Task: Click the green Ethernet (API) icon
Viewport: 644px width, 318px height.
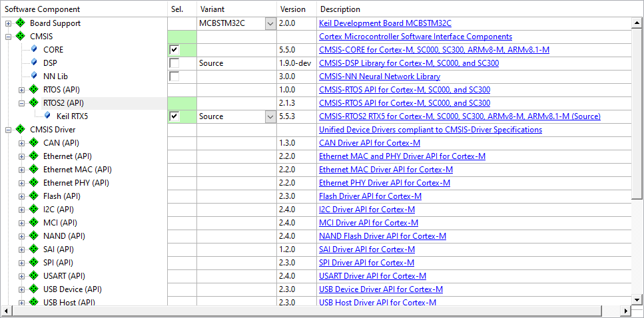Action: tap(34, 156)
